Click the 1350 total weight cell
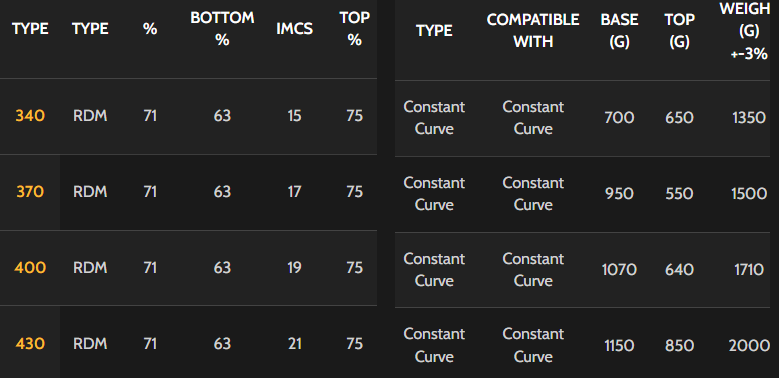 [749, 118]
